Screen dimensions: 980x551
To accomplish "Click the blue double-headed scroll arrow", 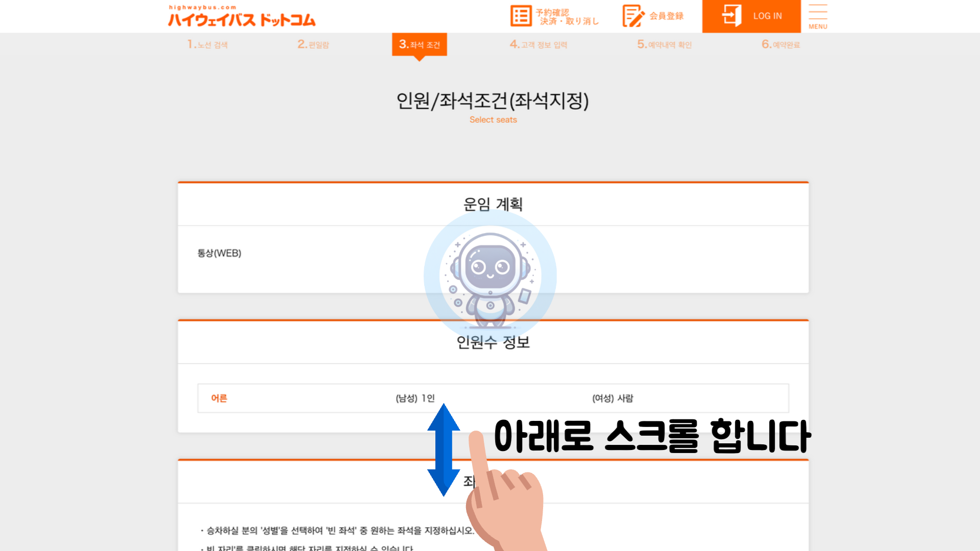I will pos(444,449).
